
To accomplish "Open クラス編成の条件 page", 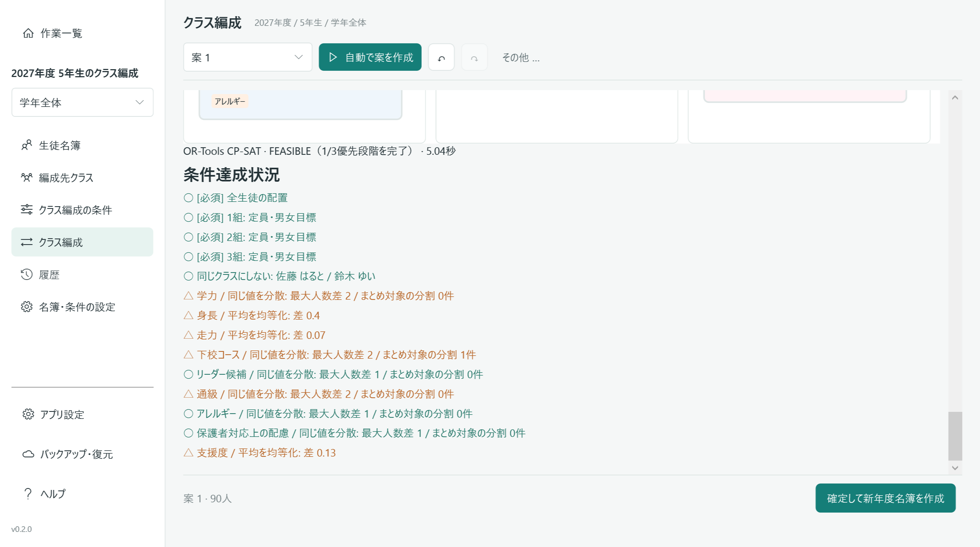I will 82,210.
